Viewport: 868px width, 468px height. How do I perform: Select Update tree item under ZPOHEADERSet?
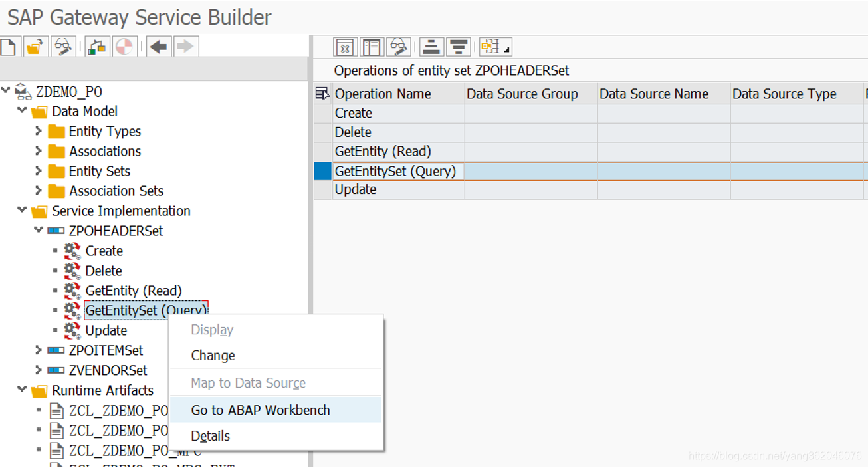pyautogui.click(x=106, y=330)
